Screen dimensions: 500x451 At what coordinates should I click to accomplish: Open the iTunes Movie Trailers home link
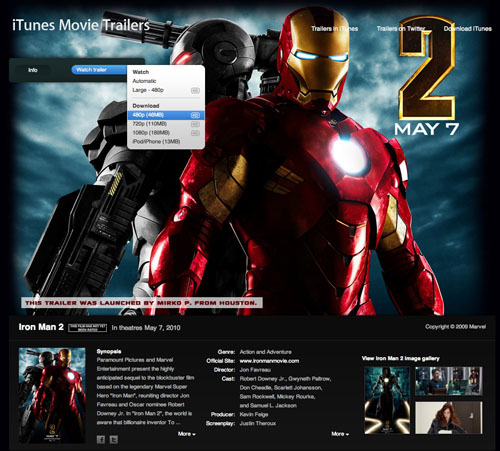(x=81, y=25)
